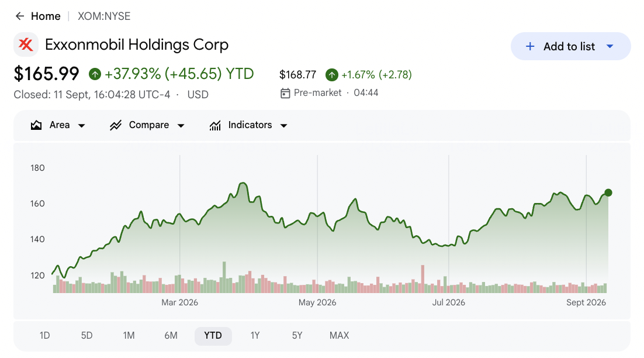Expand the Indicators dropdown arrow
The width and height of the screenshot is (644, 358).
283,125
